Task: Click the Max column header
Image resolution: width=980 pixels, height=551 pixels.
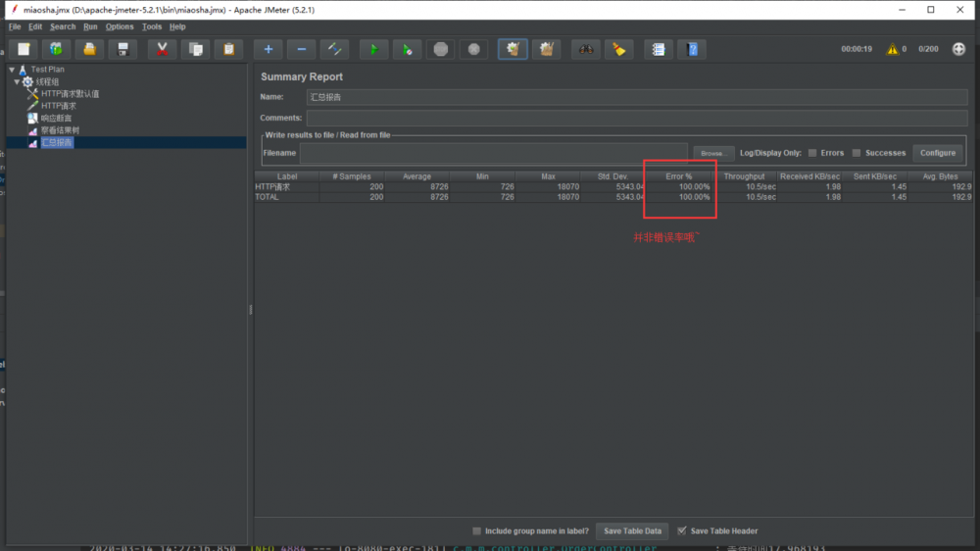Action: coord(548,176)
